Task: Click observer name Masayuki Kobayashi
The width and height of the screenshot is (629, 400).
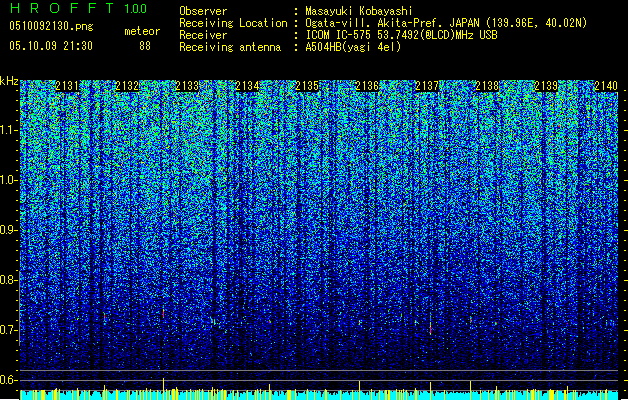Action: 359,11
